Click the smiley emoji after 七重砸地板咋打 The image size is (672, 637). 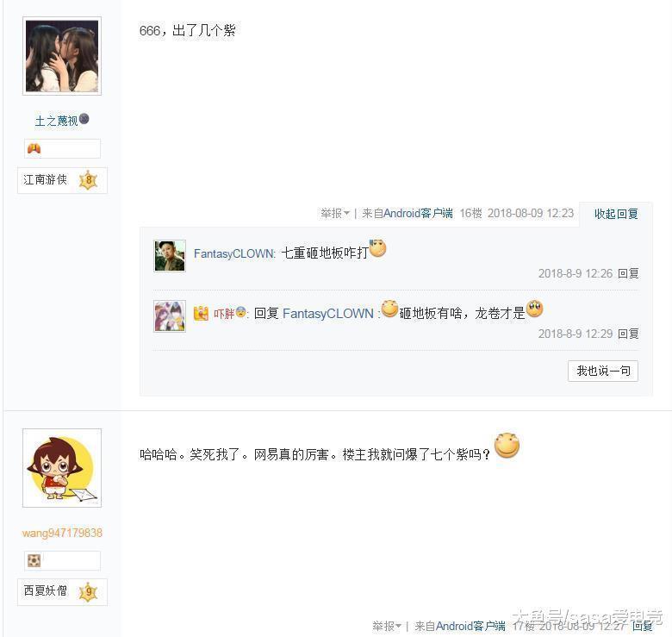click(377, 248)
